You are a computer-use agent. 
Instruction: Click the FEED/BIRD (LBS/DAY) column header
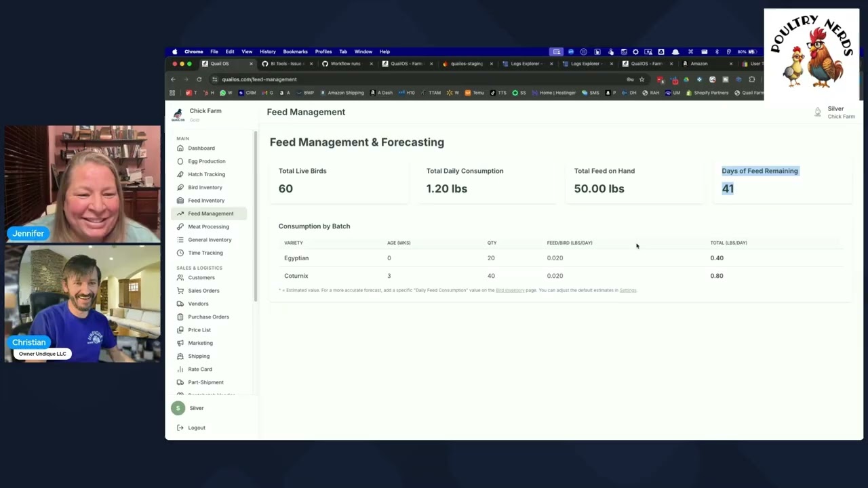[570, 243]
